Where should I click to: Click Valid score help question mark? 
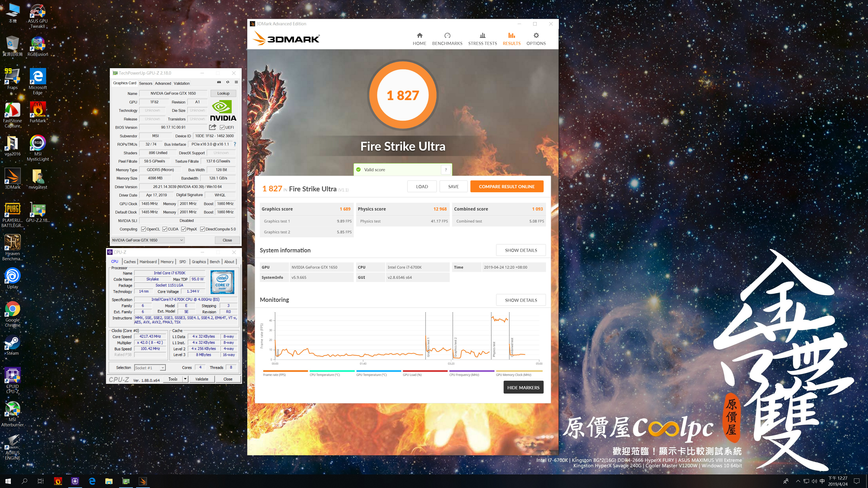446,170
